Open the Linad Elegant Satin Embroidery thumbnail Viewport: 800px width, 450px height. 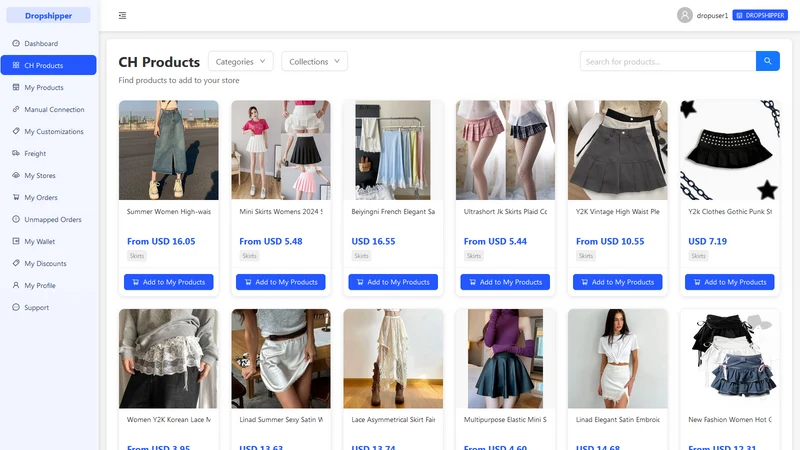(x=617, y=358)
